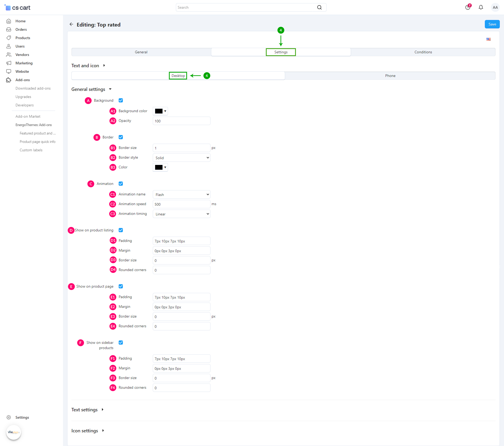Open the help icon with red badge
This screenshot has height=446, width=504.
pyautogui.click(x=468, y=7)
